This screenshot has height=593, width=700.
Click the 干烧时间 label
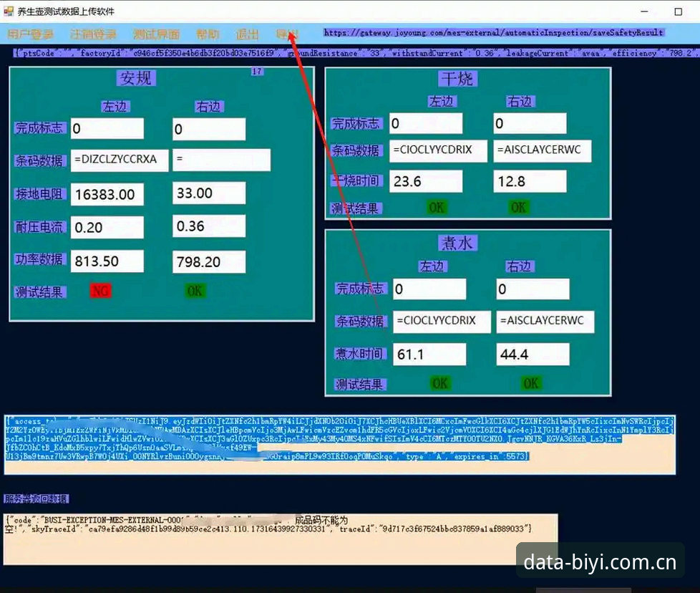[355, 180]
